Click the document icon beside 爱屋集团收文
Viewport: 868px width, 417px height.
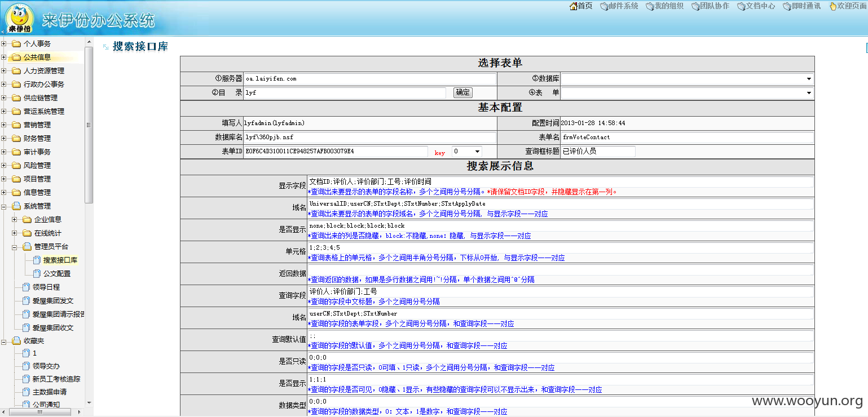coord(26,327)
